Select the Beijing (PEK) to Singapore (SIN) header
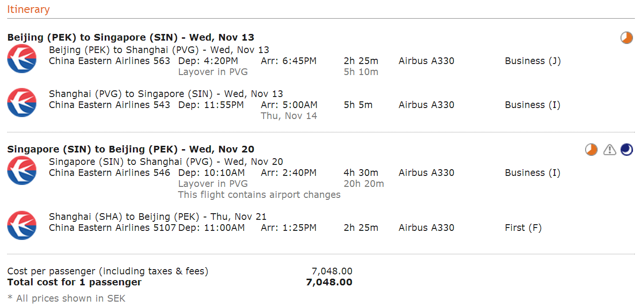This screenshot has height=304, width=644. (x=131, y=37)
